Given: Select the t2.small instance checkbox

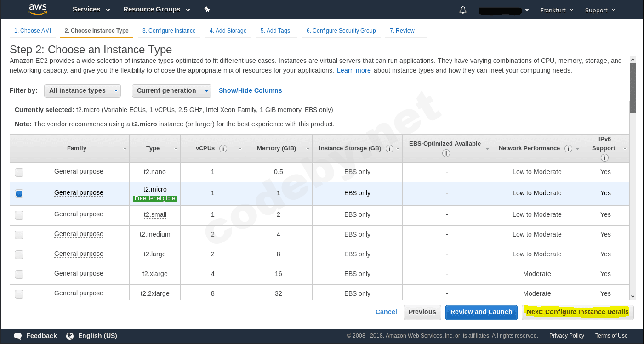Looking at the screenshot, I should (19, 214).
